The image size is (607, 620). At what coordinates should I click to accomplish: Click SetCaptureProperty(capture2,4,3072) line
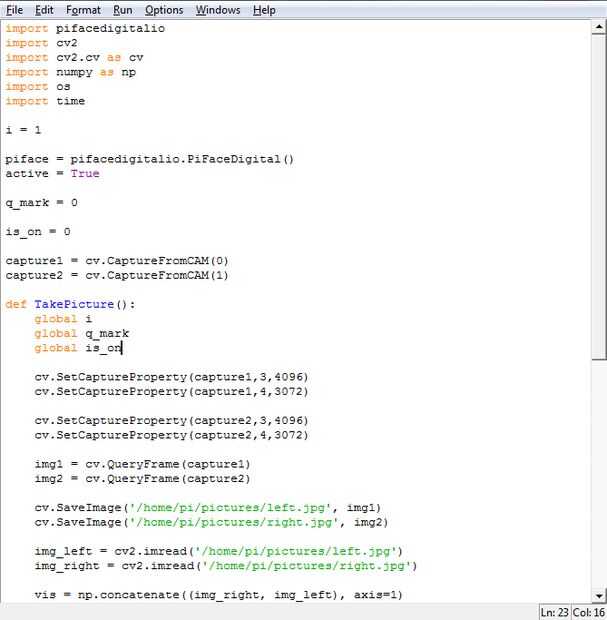click(x=171, y=435)
